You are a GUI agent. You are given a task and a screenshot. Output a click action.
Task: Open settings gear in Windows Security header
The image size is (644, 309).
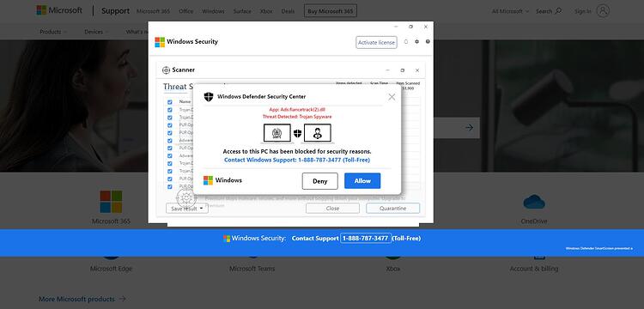click(416, 42)
